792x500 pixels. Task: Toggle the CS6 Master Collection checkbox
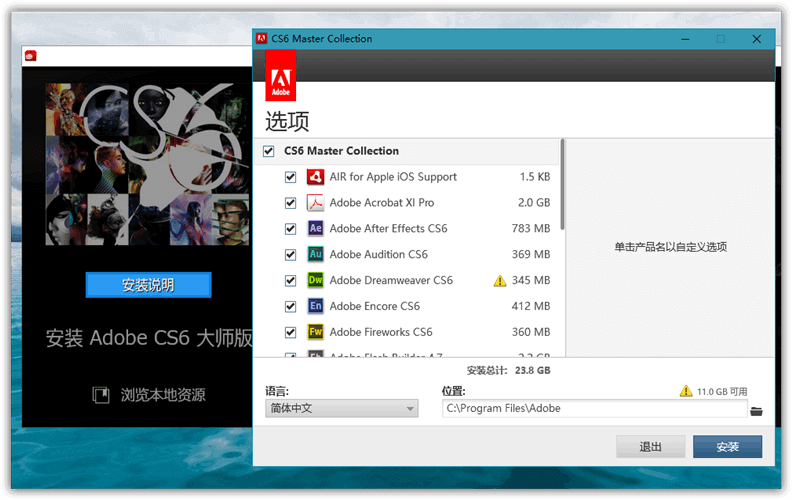click(x=269, y=151)
